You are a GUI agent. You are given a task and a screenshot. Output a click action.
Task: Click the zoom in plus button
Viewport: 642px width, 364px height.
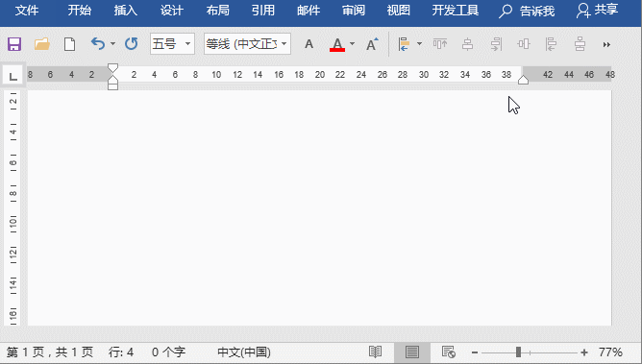tap(584, 352)
